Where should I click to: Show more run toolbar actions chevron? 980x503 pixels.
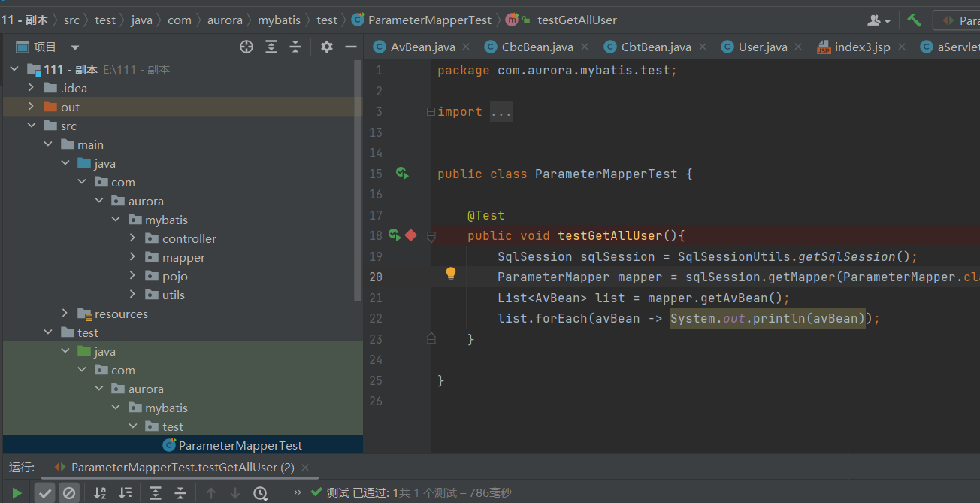click(297, 492)
